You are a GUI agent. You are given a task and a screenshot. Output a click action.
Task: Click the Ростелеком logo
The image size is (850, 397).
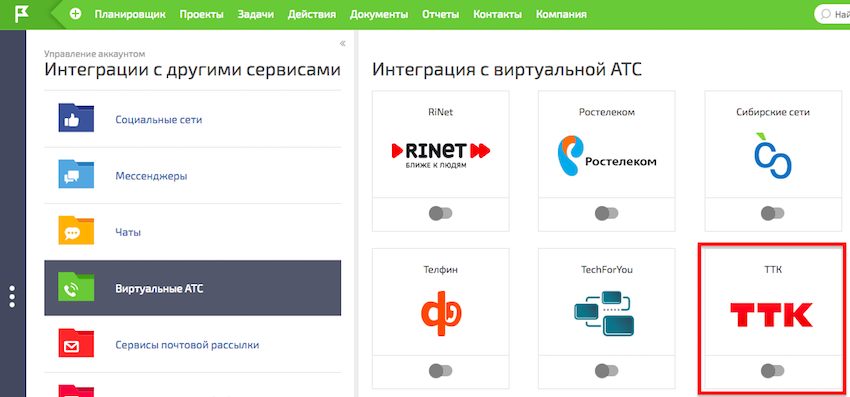click(x=606, y=156)
